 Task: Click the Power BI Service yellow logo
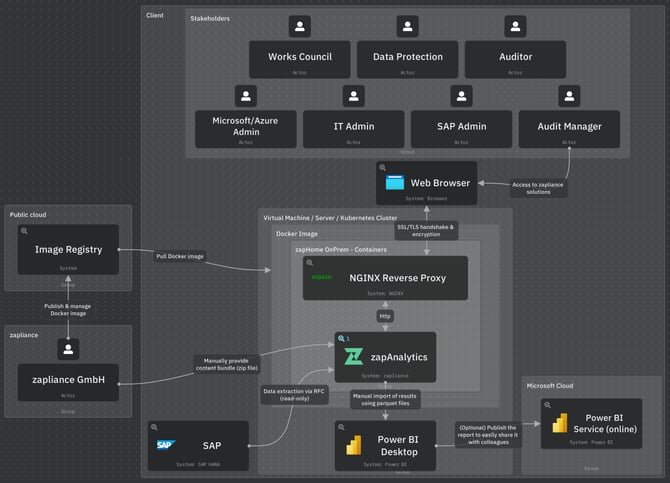[x=560, y=423]
